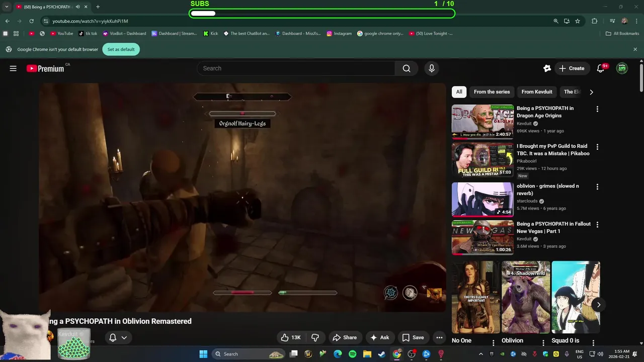This screenshot has height=362, width=644.
Task: Share the video
Action: coord(344,337)
